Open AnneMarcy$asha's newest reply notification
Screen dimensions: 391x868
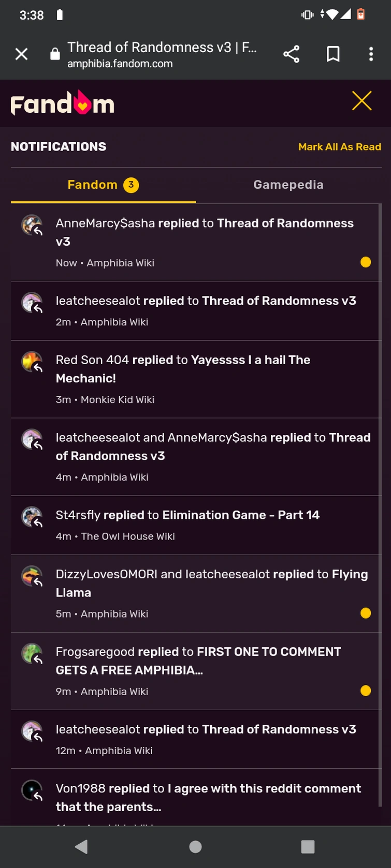click(205, 232)
